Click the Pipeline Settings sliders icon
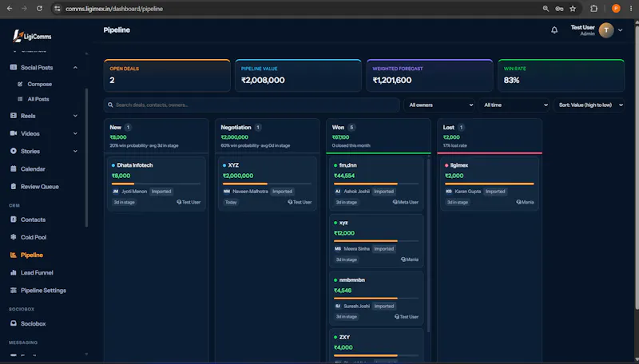 [x=14, y=291]
